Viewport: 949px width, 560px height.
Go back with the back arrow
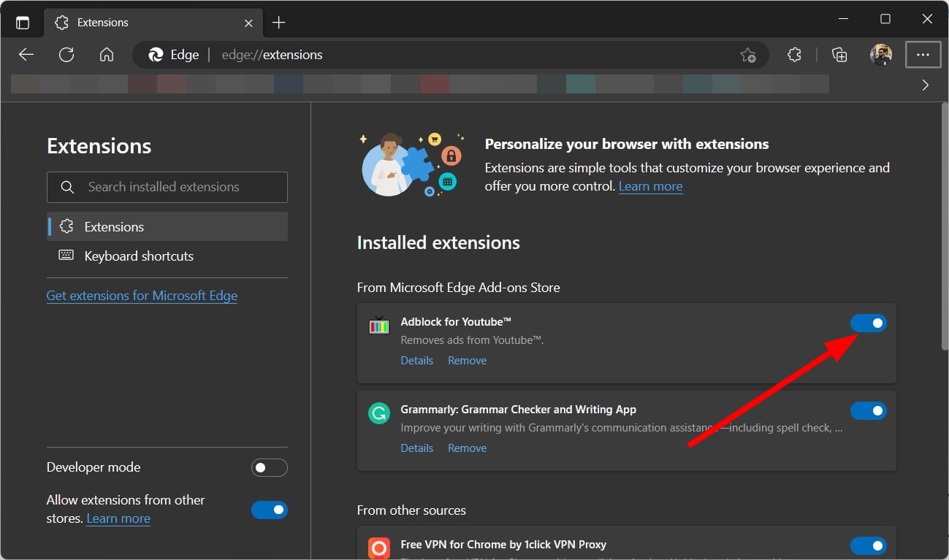pyautogui.click(x=26, y=55)
